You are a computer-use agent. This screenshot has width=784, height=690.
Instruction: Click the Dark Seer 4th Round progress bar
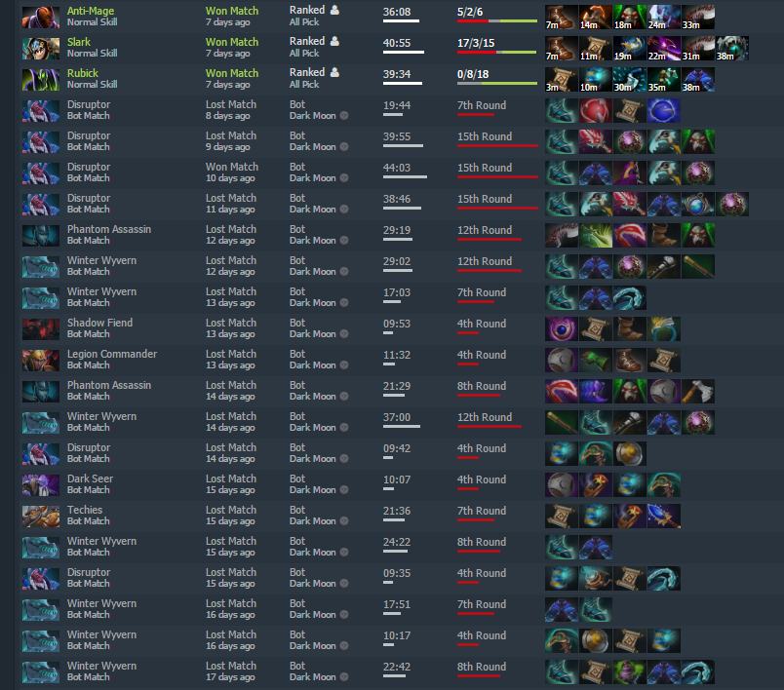coord(468,488)
